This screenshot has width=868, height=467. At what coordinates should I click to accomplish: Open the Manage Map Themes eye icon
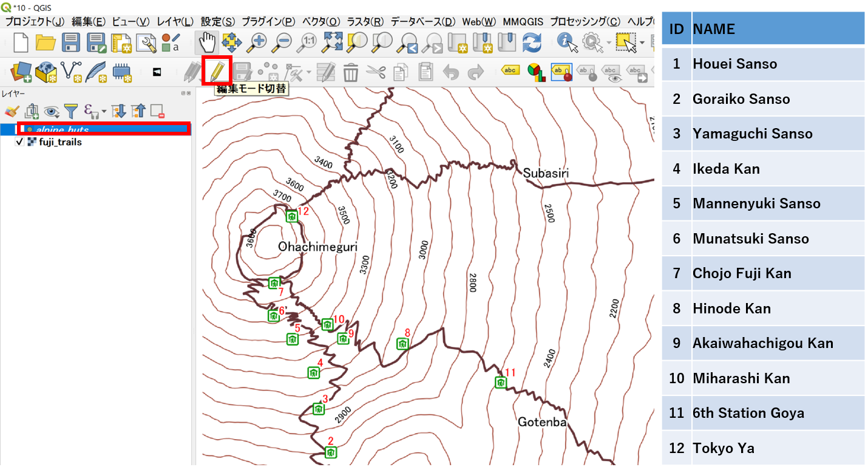pos(51,111)
